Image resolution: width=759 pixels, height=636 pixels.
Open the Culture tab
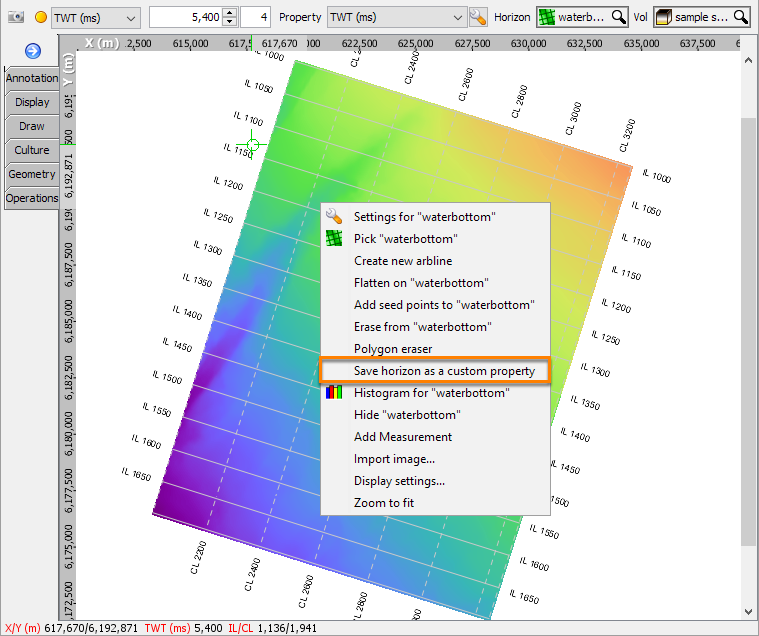[31, 150]
